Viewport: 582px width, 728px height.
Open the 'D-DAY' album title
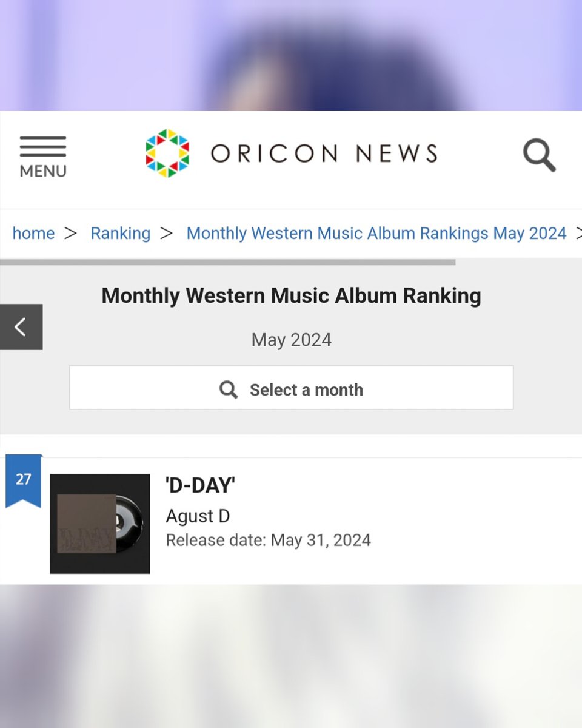[200, 485]
